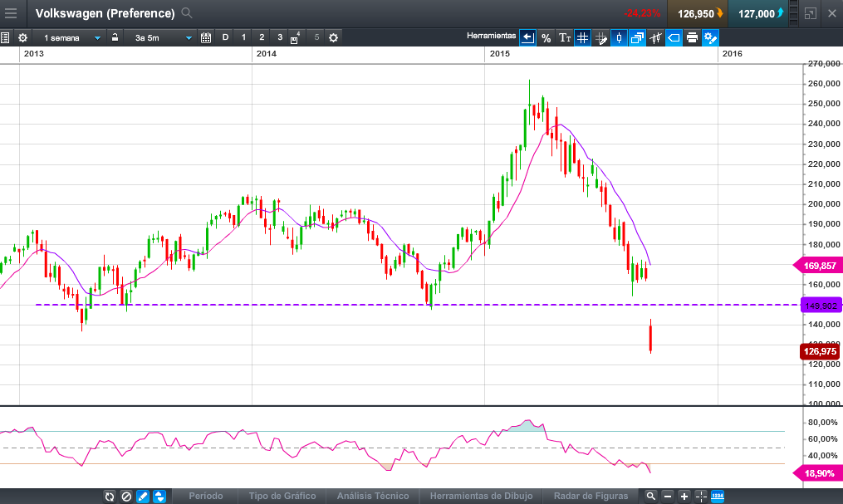Toggle the price label tag button

(674, 37)
